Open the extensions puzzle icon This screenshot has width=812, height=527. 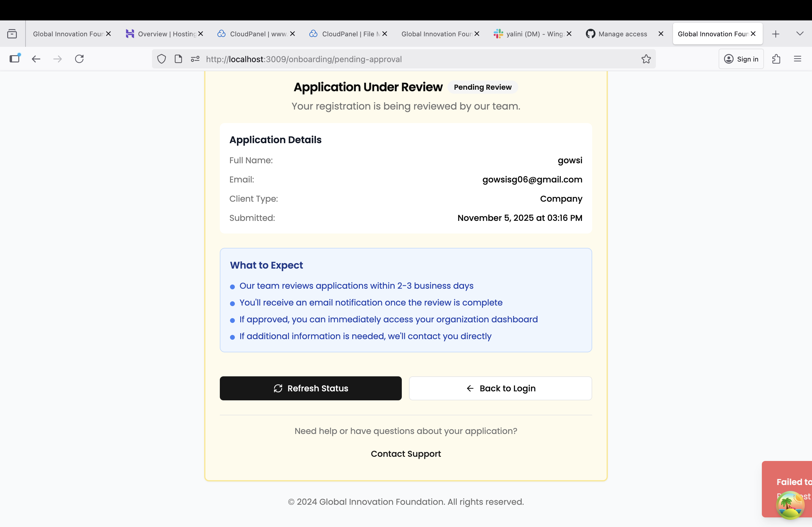click(x=776, y=59)
